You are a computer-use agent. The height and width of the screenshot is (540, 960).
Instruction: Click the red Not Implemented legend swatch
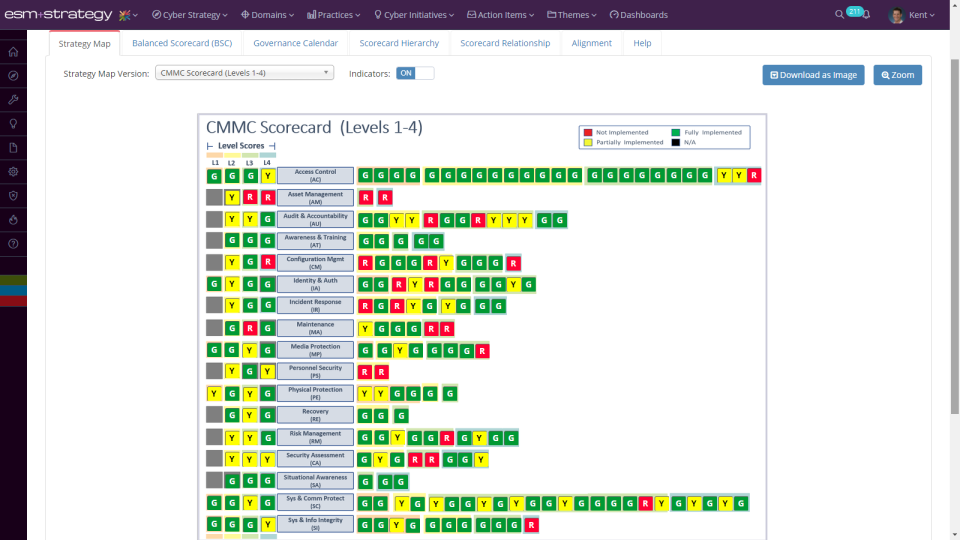pos(588,132)
